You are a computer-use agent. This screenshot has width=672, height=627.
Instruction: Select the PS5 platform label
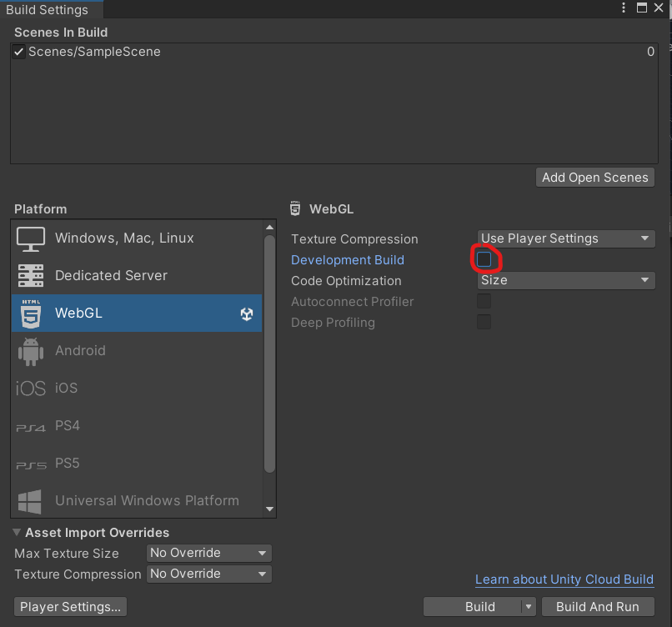(68, 464)
